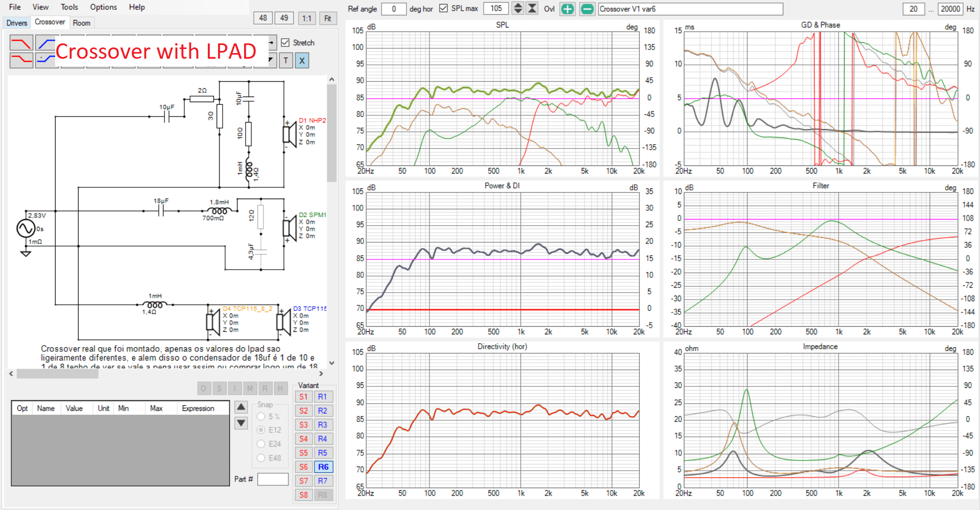This screenshot has height=510, width=980.
Task: Save variant with S1 button
Action: tap(303, 397)
